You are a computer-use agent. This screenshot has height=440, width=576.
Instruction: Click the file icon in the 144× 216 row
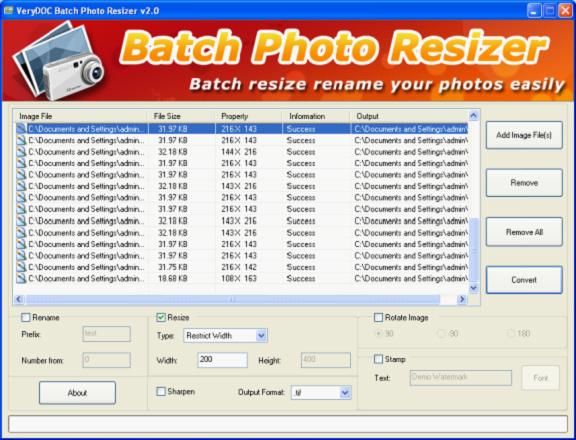click(x=22, y=152)
